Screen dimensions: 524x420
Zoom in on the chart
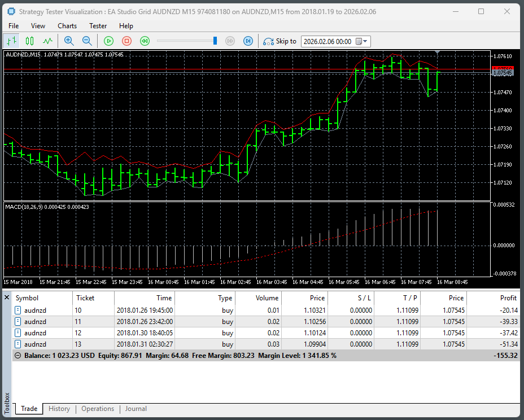[x=69, y=41]
